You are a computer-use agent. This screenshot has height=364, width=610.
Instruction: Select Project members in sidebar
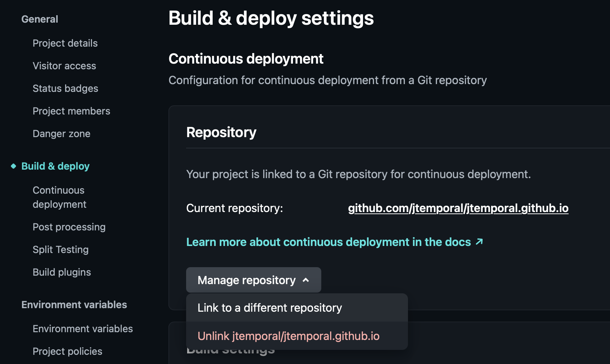point(71,111)
